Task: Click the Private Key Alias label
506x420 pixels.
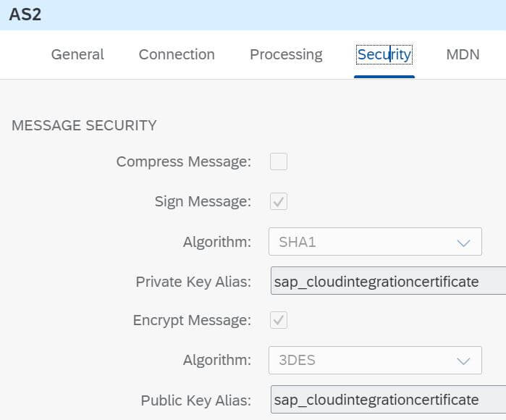Action: 193,282
